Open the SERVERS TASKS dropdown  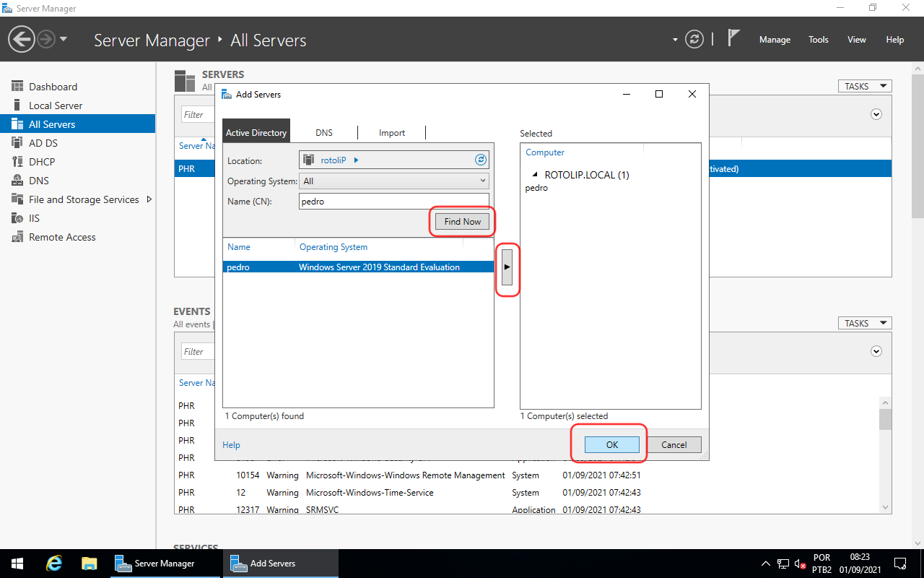pos(864,85)
